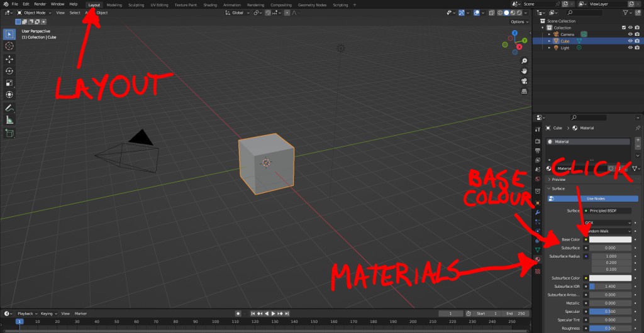Uncheck the Collection exclude checkbox
This screenshot has width=644, height=333.
click(623, 28)
